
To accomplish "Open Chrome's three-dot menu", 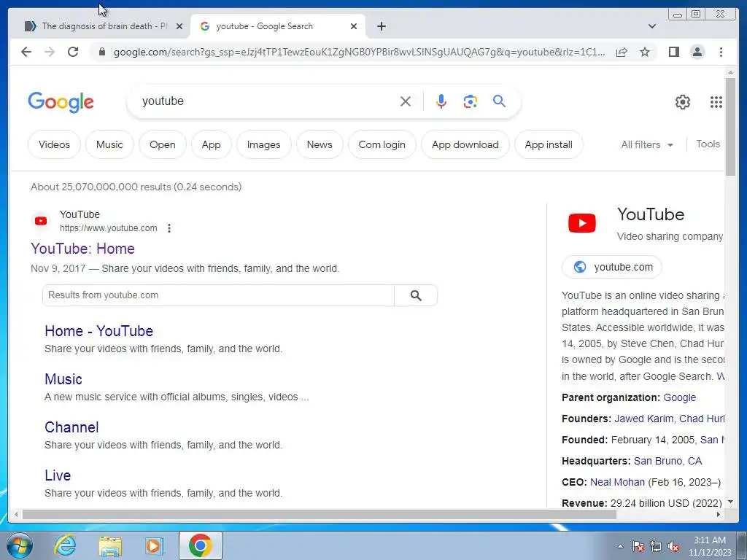I will pyautogui.click(x=721, y=52).
